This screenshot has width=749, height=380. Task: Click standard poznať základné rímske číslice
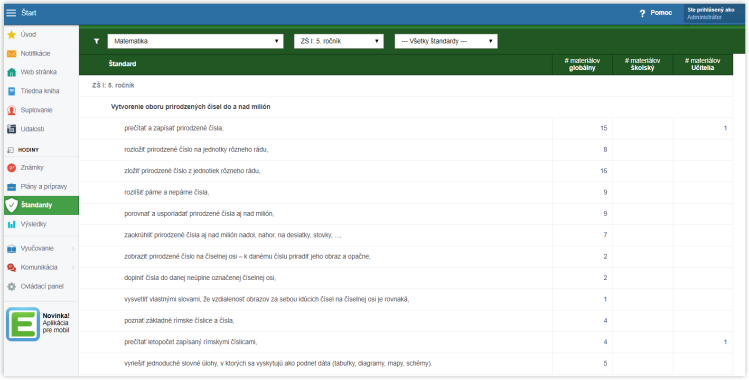[x=179, y=321]
